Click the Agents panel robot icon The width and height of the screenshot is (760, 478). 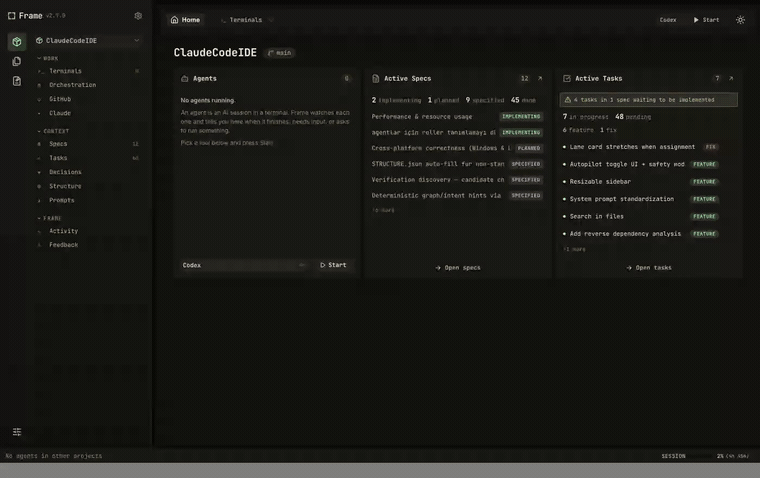(x=185, y=79)
